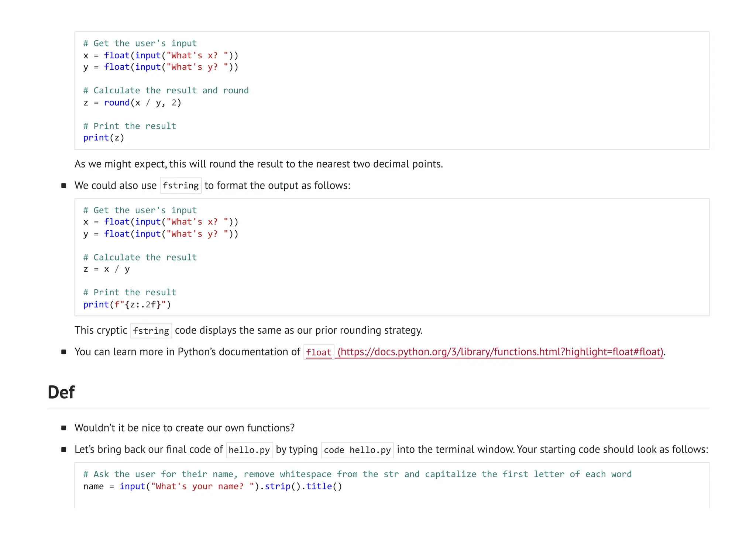The width and height of the screenshot is (756, 534).
Task: Click the first block's '# Get the user's input' comment
Action: 140,44
